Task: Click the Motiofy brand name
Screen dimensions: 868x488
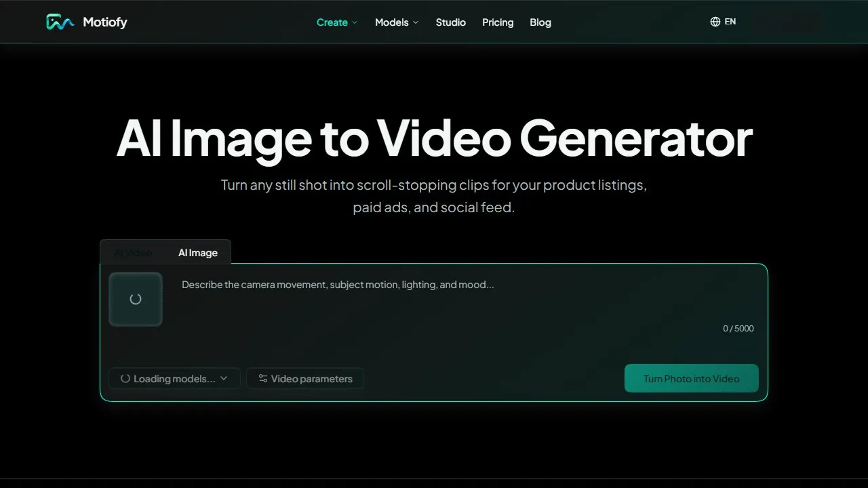Action: click(105, 22)
